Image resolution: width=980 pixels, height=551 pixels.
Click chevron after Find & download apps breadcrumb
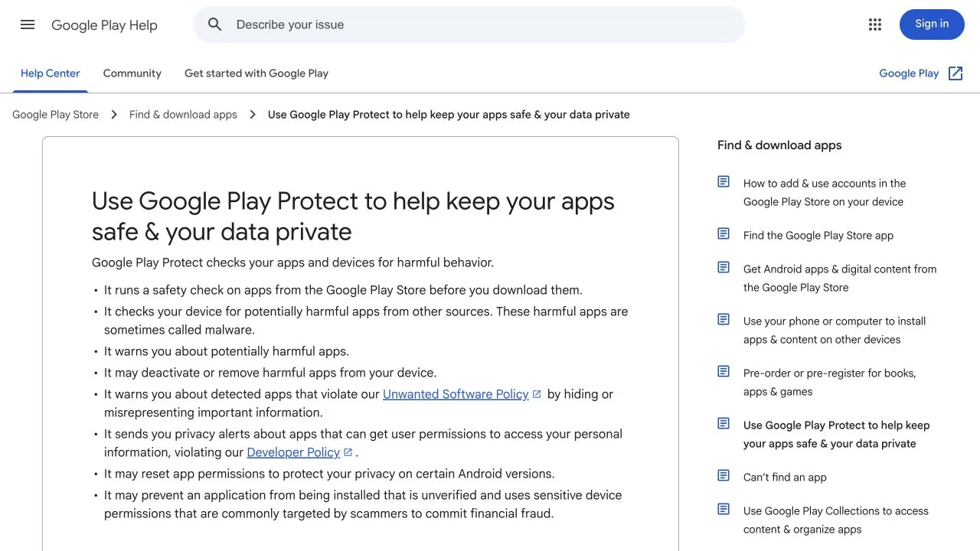[x=253, y=115]
